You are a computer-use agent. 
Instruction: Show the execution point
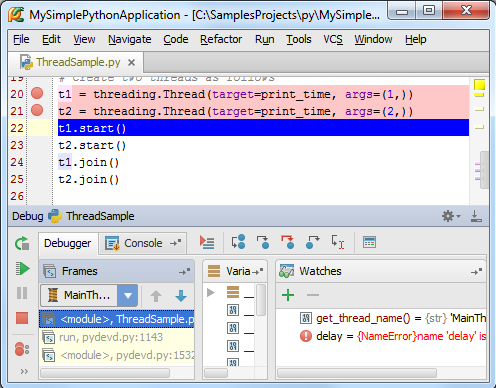point(207,242)
